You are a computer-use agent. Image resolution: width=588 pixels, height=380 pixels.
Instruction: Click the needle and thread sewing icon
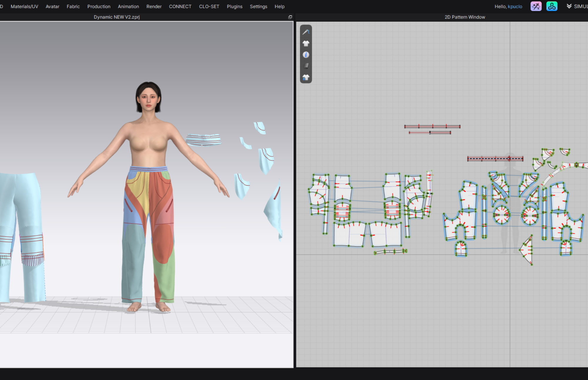coord(306,32)
